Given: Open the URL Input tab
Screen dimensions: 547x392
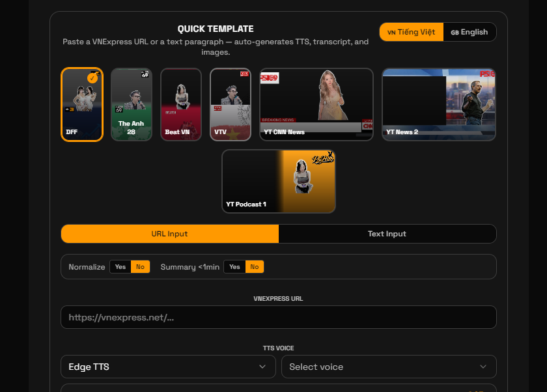Looking at the screenshot, I should pos(170,234).
